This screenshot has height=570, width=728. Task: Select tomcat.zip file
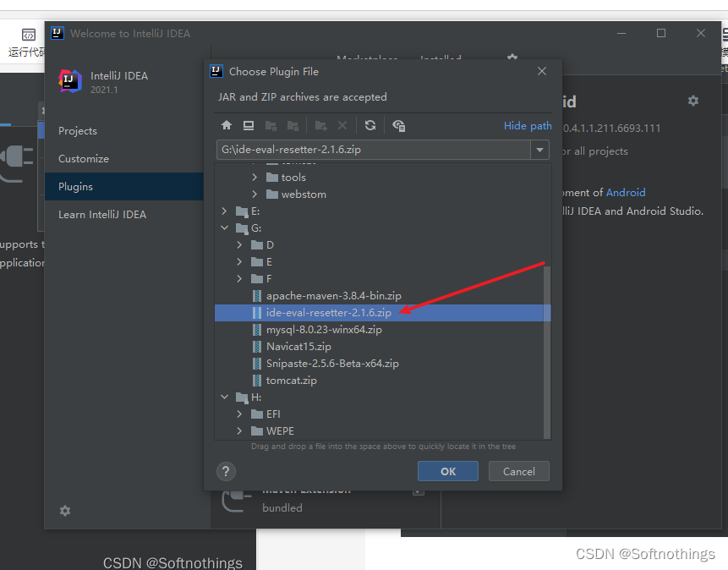tap(291, 381)
